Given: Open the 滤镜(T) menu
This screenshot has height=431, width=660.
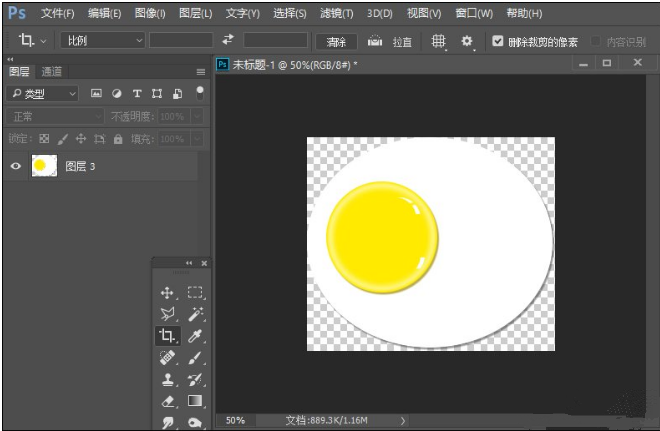Looking at the screenshot, I should [335, 14].
